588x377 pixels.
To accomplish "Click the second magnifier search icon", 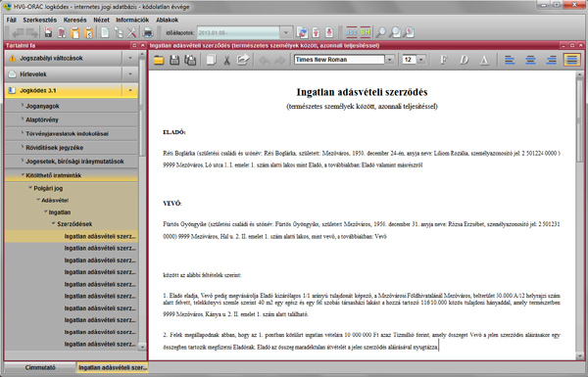I will click(x=395, y=32).
